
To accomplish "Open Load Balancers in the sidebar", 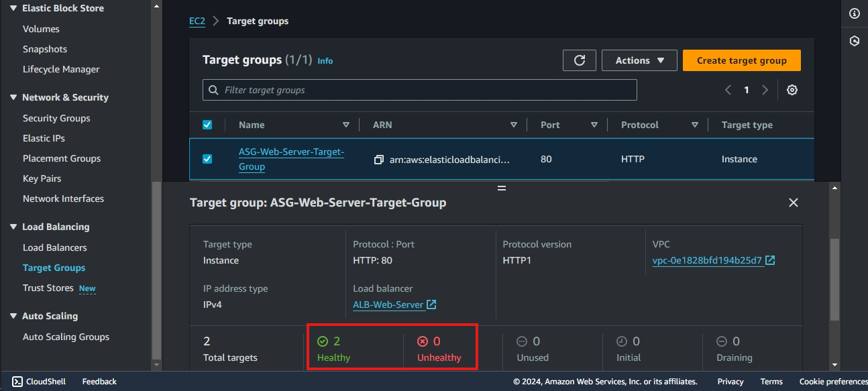I will click(55, 247).
